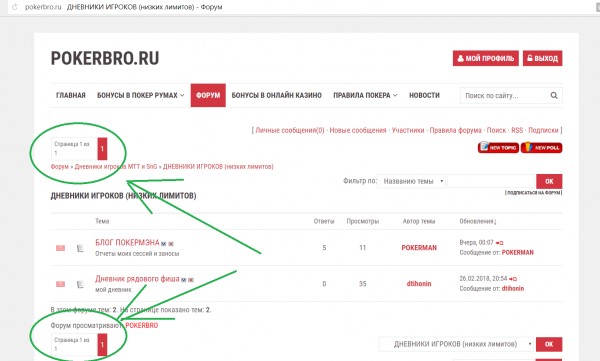Click the red envelope icon beside БЛОГ ПОКЕРМЭНА
This screenshot has width=600, height=361.
pyautogui.click(x=60, y=248)
